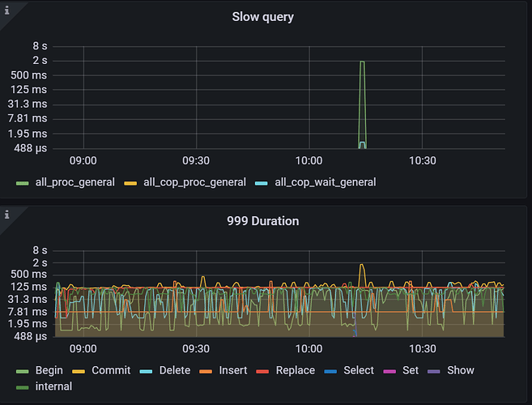Click the 999 Duration panel info icon

(x=6, y=215)
